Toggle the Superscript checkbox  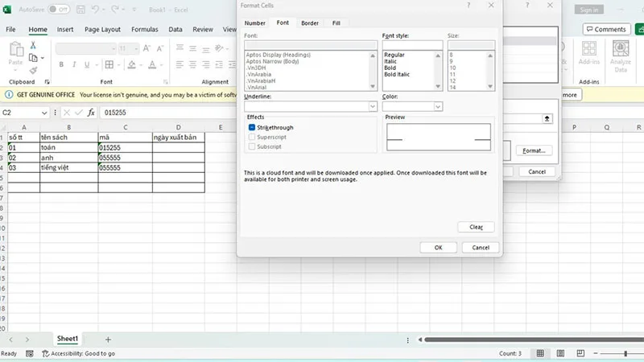(252, 137)
